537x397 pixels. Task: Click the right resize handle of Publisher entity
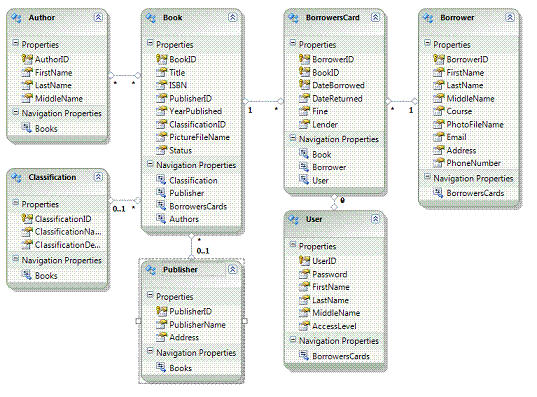click(x=245, y=321)
